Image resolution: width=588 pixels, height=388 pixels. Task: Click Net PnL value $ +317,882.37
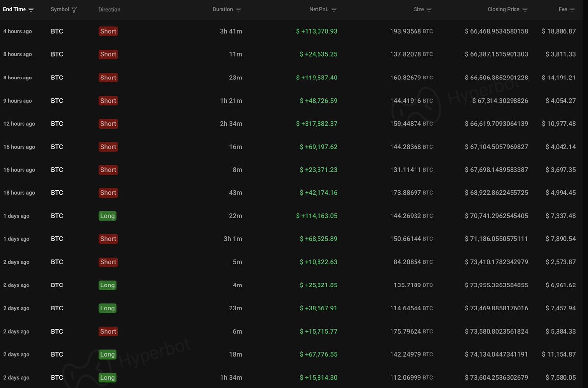317,124
